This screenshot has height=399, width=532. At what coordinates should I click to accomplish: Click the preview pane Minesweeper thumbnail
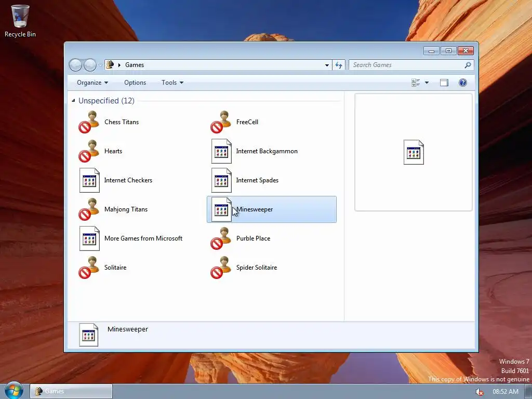pyautogui.click(x=414, y=152)
